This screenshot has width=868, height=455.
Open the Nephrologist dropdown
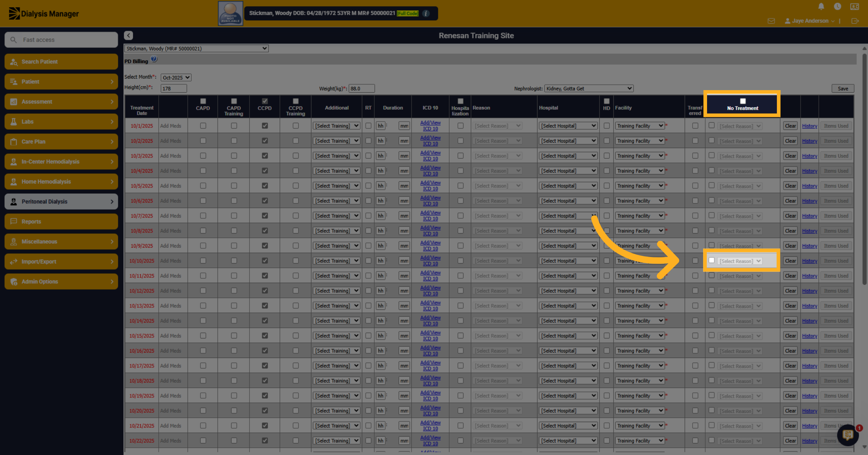[589, 88]
